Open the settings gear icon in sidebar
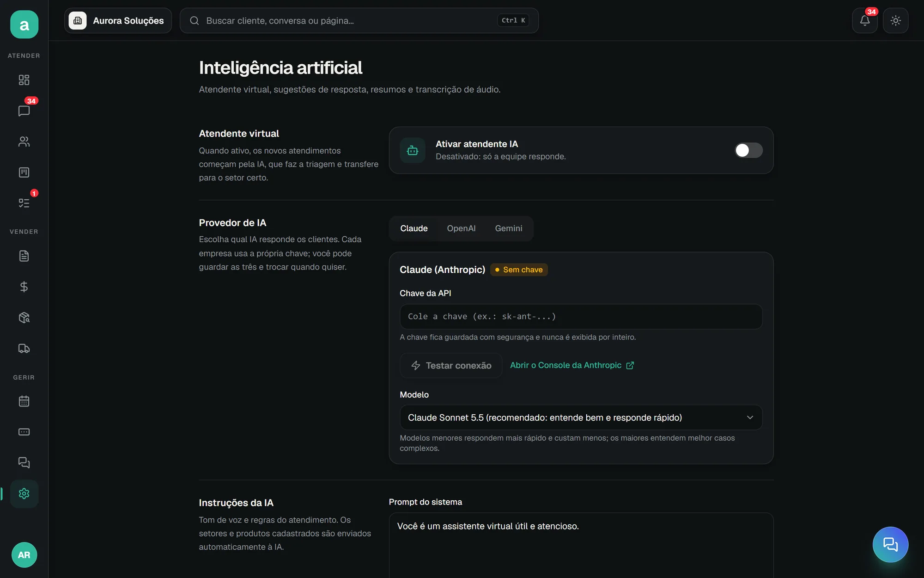924x578 pixels. click(24, 493)
